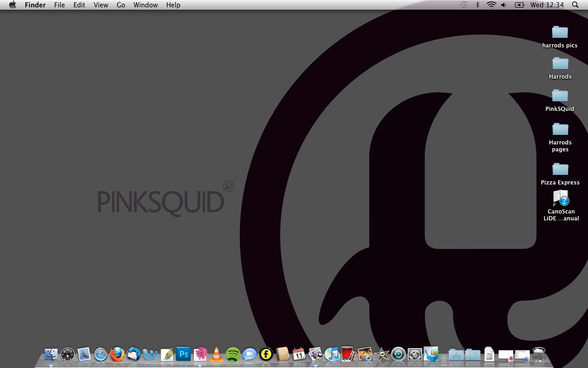Open Preview from the dock
The width and height of the screenshot is (588, 368).
point(316,354)
